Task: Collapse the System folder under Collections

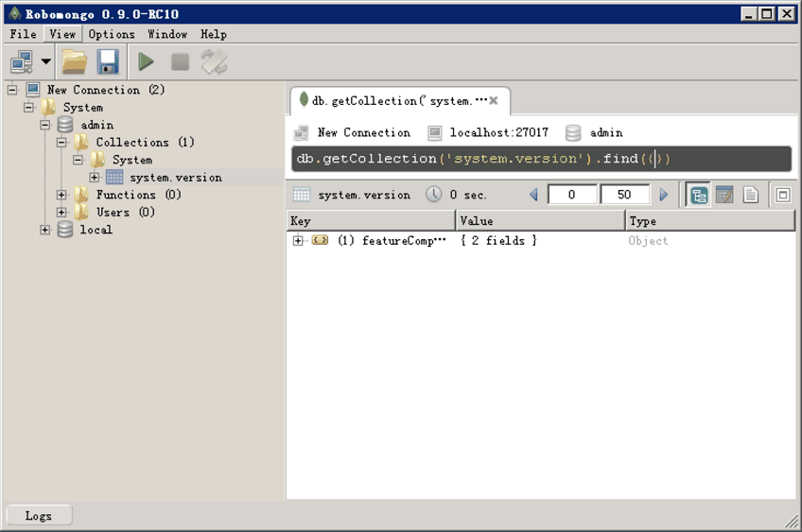Action: 78,160
